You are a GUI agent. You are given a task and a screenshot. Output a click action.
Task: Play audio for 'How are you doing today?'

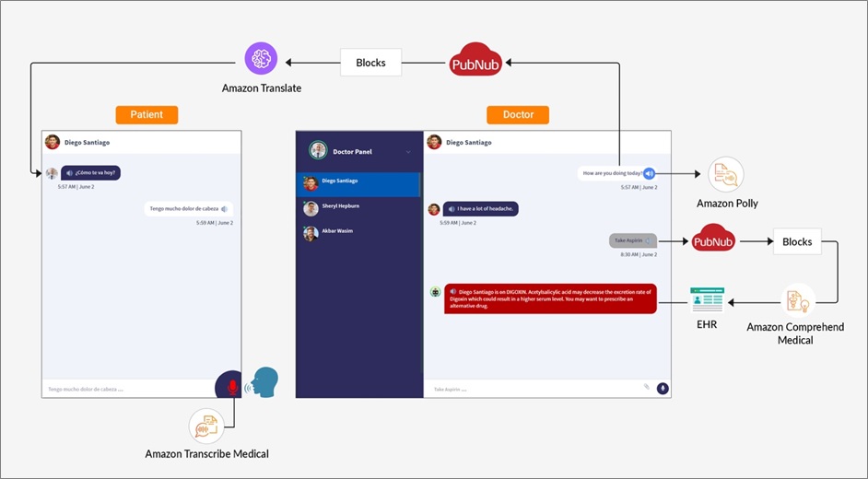[650, 174]
